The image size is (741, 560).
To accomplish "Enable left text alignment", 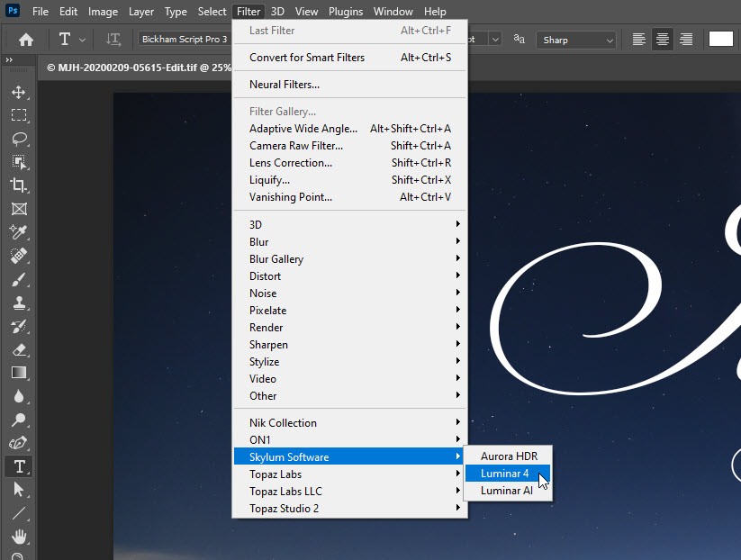I will pos(638,39).
